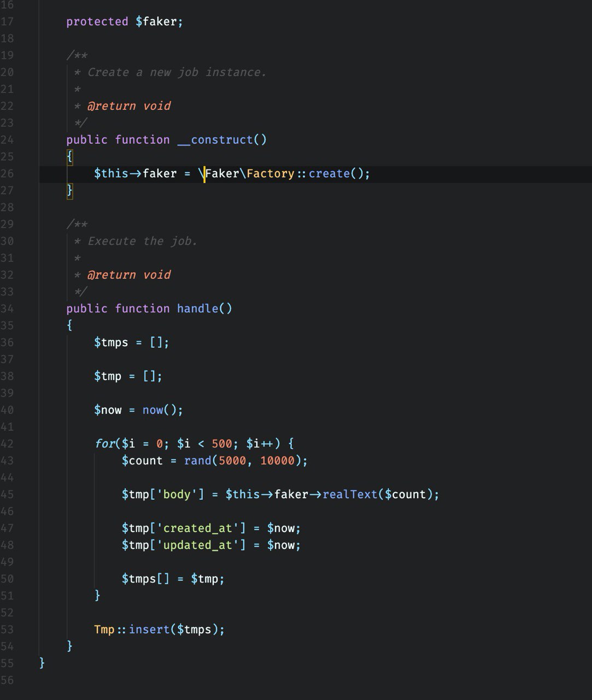This screenshot has width=592, height=700.
Task: Click 'Factory' class name on line 26
Action: click(x=271, y=174)
